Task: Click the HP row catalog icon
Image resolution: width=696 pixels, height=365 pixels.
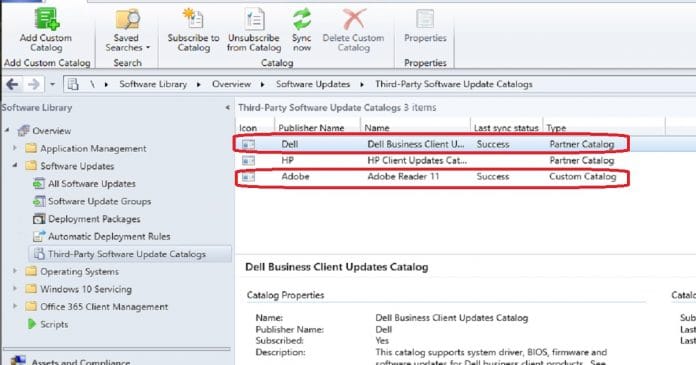Action: [x=249, y=160]
